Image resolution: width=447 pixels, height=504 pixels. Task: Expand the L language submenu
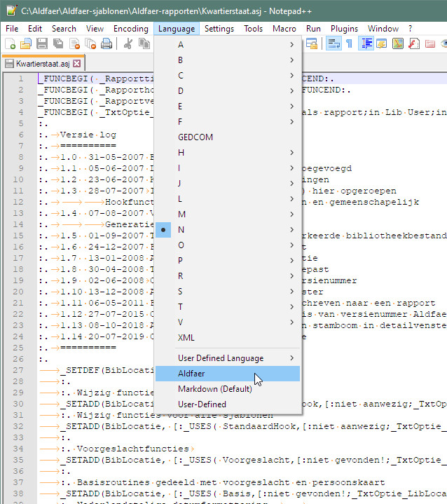tap(228, 199)
